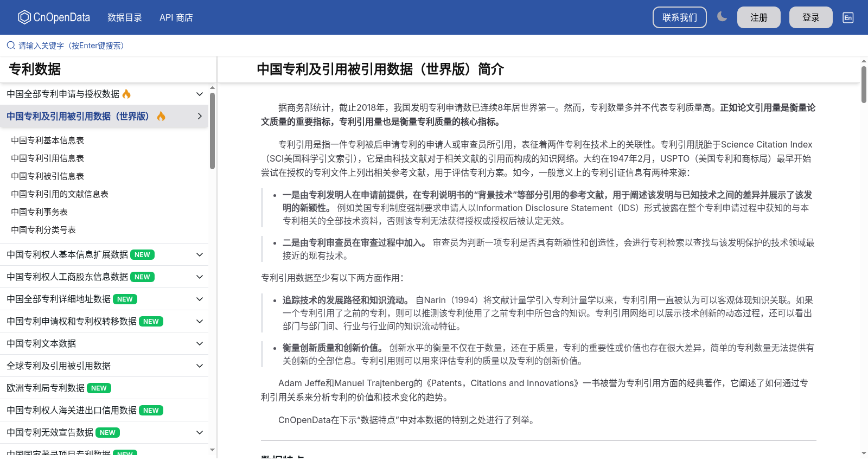
Task: Click the 注册 button
Action: click(759, 17)
